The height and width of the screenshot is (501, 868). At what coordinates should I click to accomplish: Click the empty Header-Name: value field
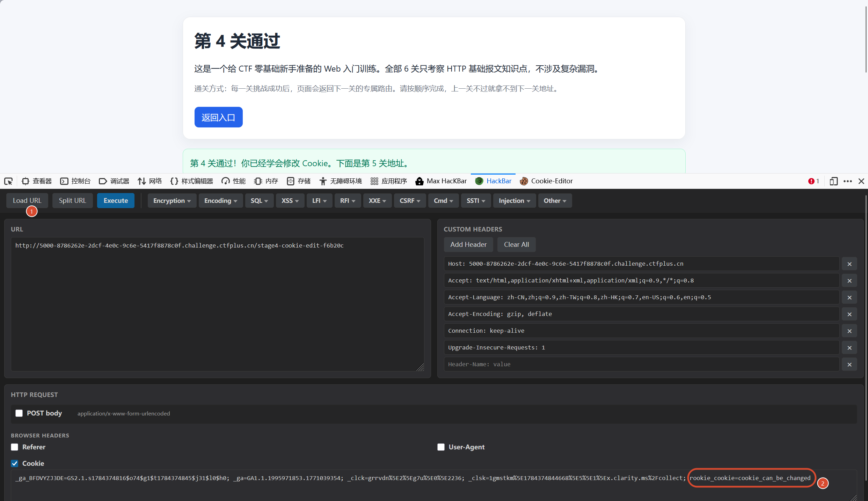point(641,364)
